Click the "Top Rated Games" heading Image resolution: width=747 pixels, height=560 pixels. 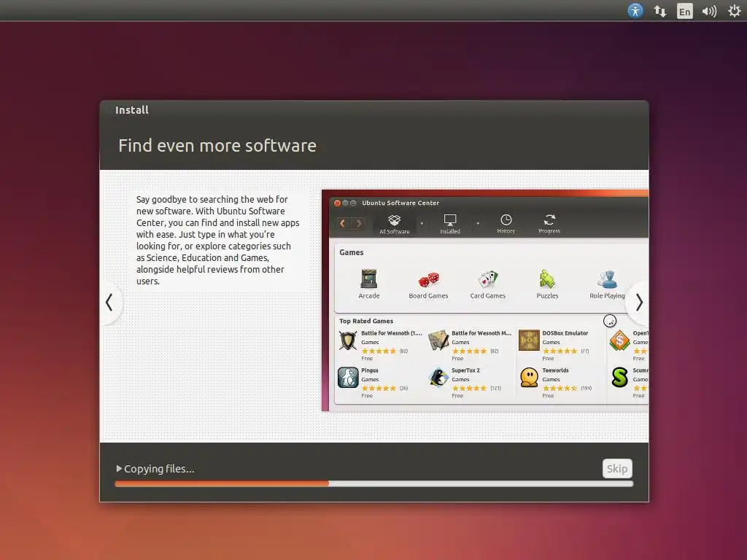pyautogui.click(x=366, y=321)
